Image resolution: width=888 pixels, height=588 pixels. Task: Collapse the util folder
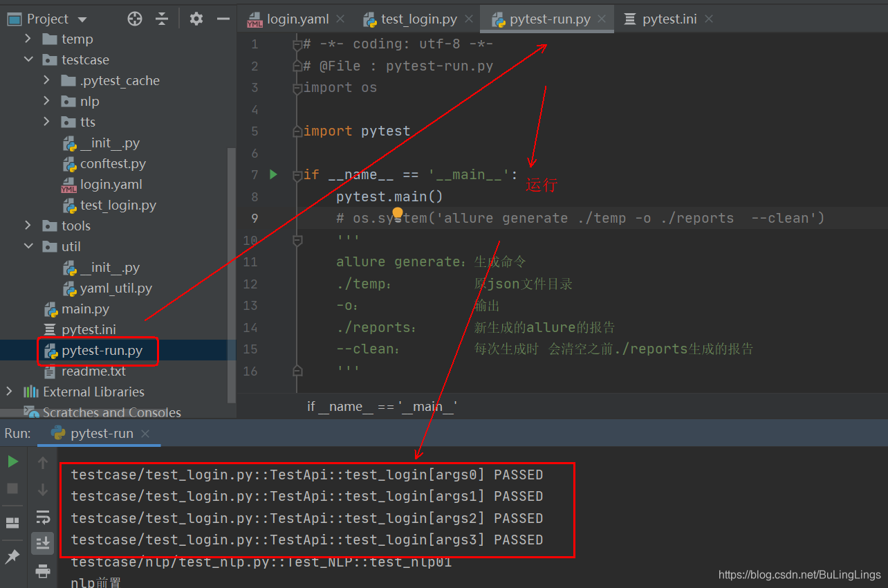point(28,246)
